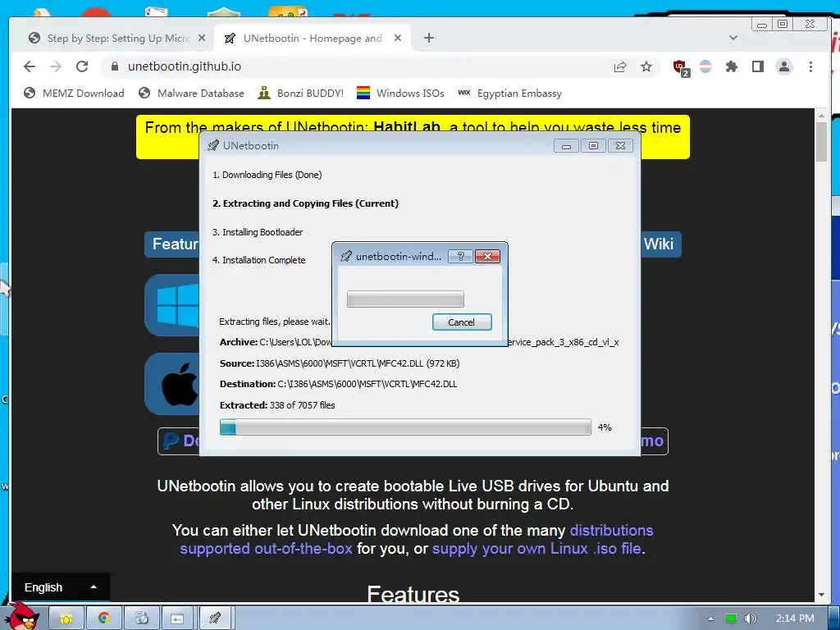Bookmark this page with the star icon
The height and width of the screenshot is (630, 840).
coord(646,66)
